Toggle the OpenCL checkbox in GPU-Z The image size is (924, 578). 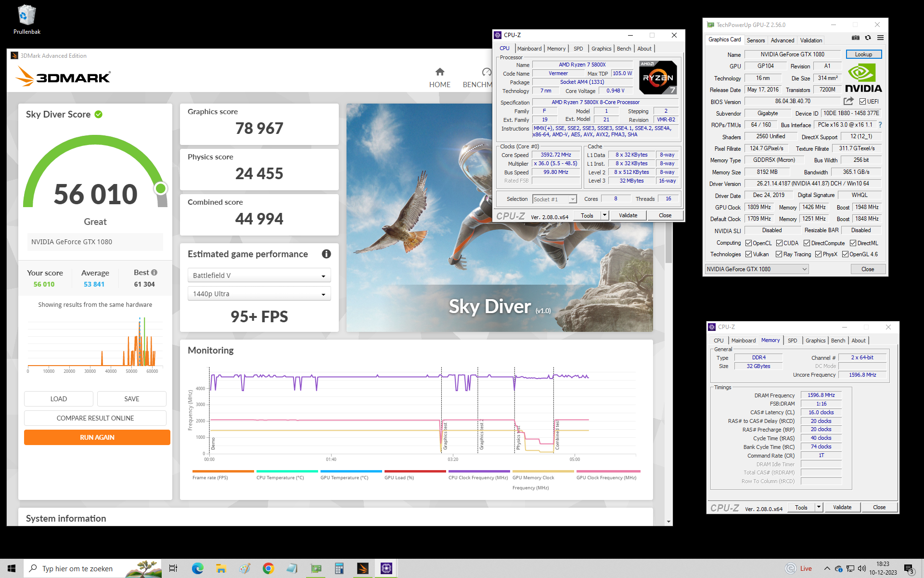(x=748, y=243)
